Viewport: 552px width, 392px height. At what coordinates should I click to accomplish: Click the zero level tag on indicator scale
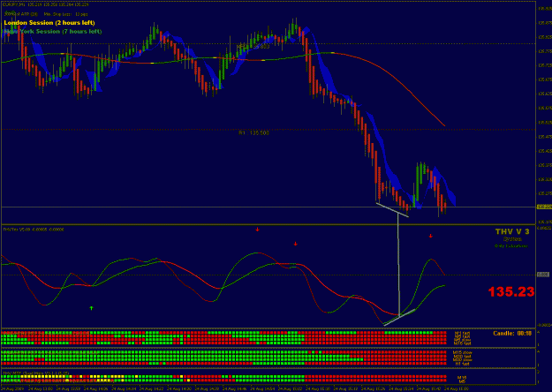click(542, 275)
